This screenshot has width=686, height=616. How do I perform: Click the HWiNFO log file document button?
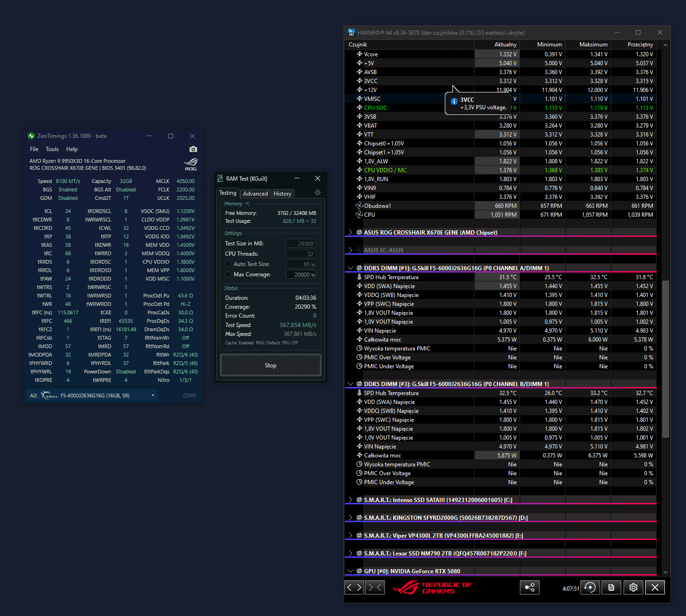(611, 587)
